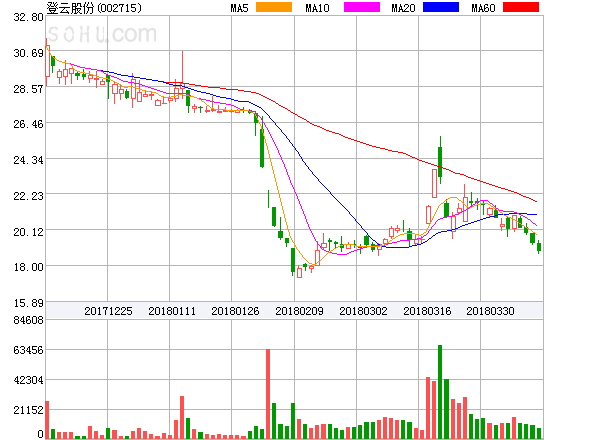Click the first red candlestick at chart start
Viewport: 600px width, 440px height.
[x=47, y=61]
